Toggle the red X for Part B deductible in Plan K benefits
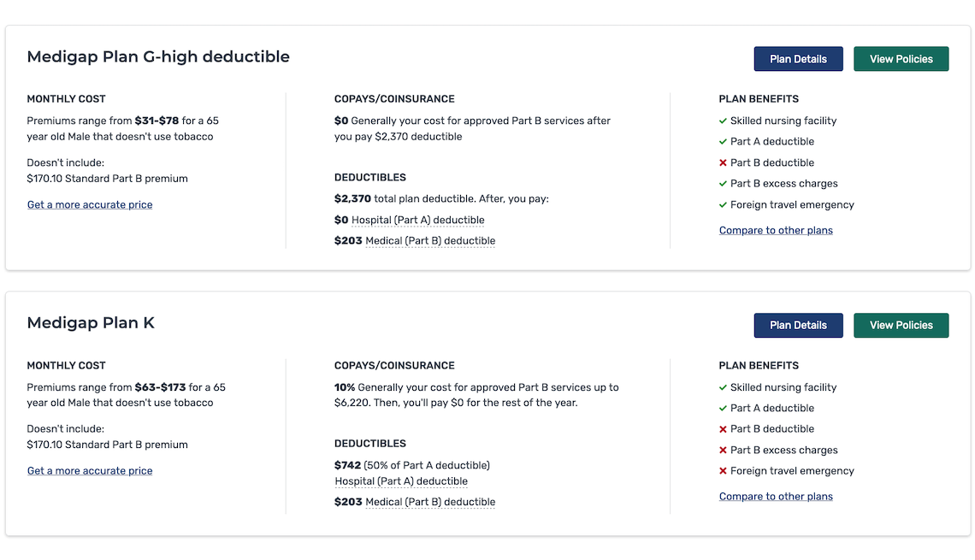The height and width of the screenshot is (560, 975). (723, 428)
